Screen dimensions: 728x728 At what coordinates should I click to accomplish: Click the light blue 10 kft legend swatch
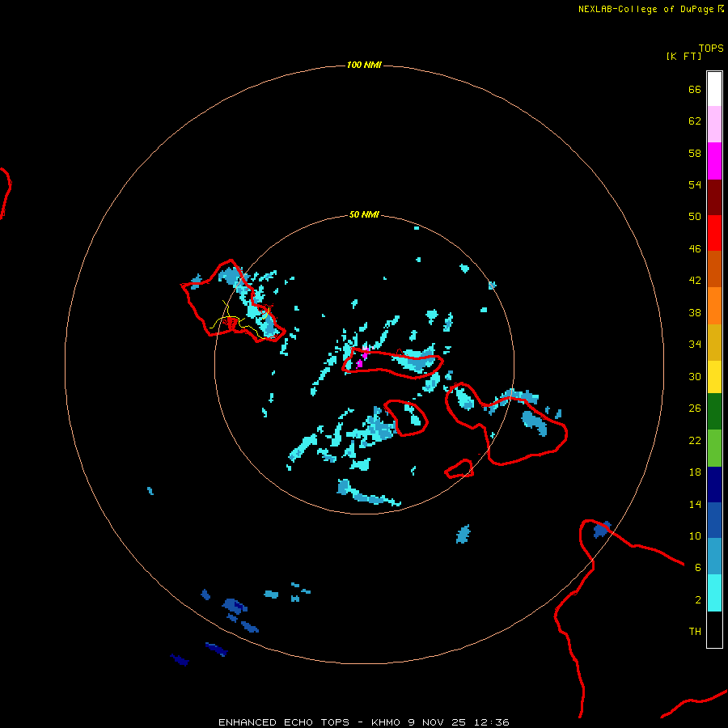[x=714, y=557]
